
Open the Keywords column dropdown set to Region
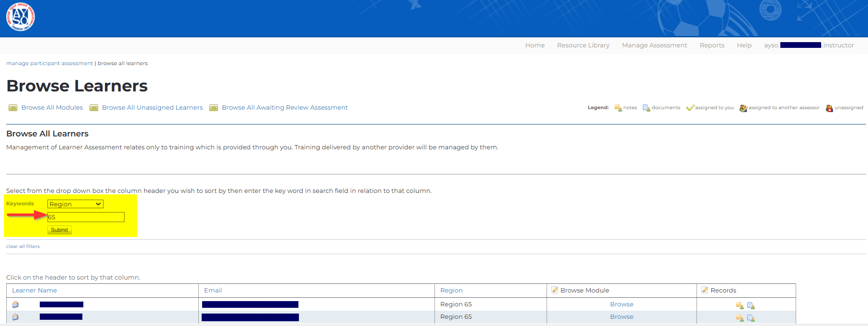(x=75, y=204)
